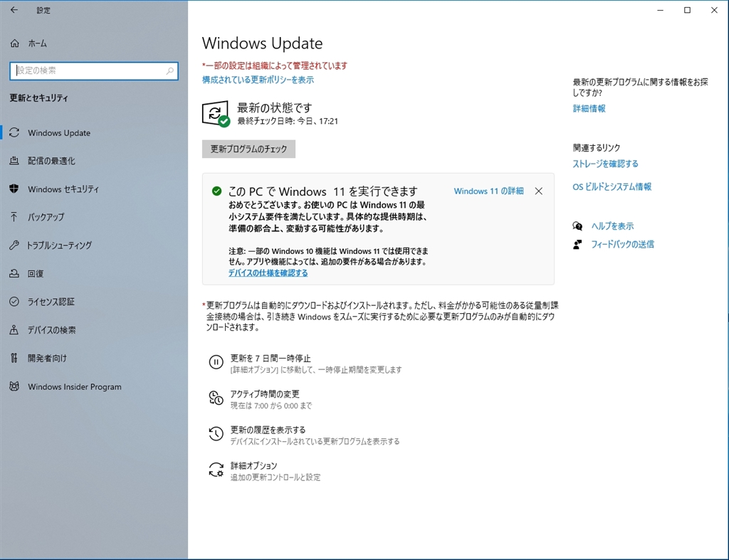Click the デバイスの検索 locator icon

point(14,330)
